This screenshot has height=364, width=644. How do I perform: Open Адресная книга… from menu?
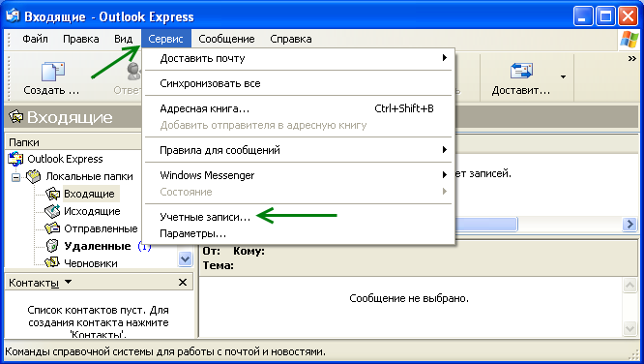(299, 108)
